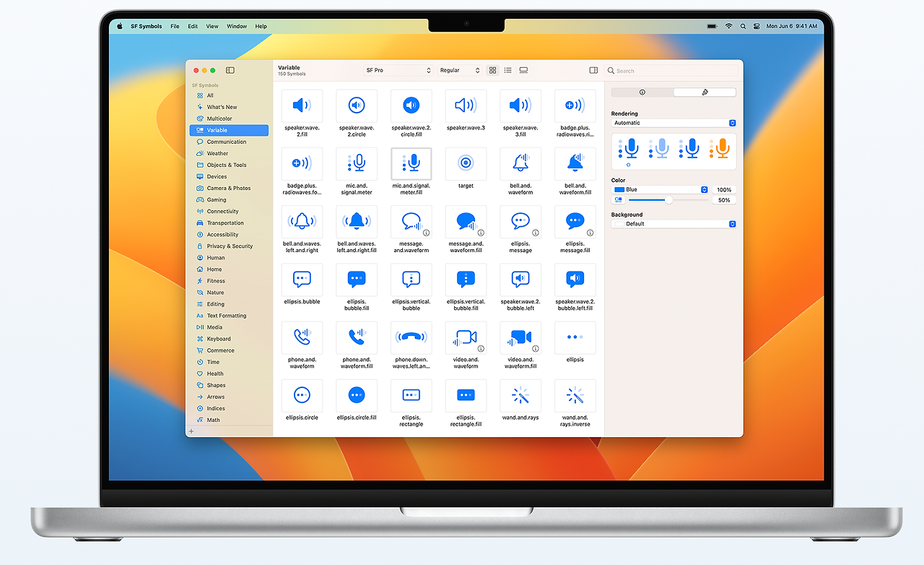Open the Multicolor category
The image size is (924, 565).
[x=229, y=118]
